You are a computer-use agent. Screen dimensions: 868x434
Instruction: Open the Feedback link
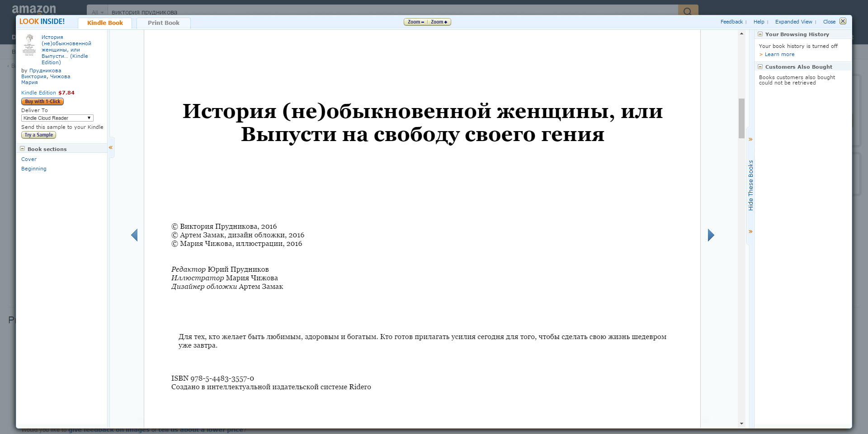coord(731,22)
